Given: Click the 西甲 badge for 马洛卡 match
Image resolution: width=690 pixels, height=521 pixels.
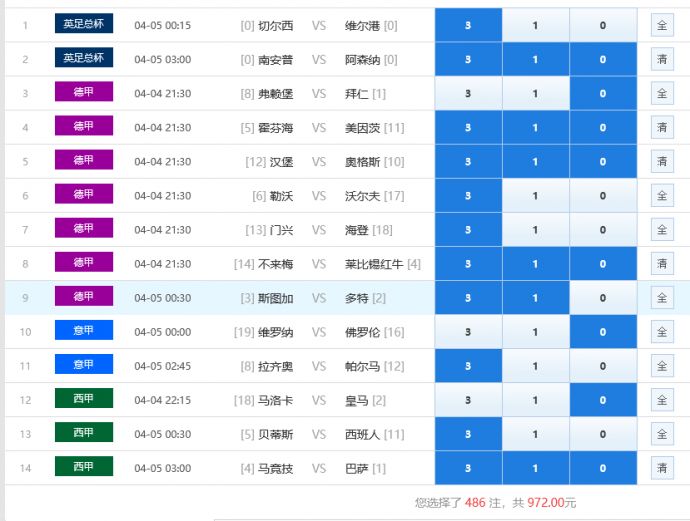Looking at the screenshot, I should point(84,398).
